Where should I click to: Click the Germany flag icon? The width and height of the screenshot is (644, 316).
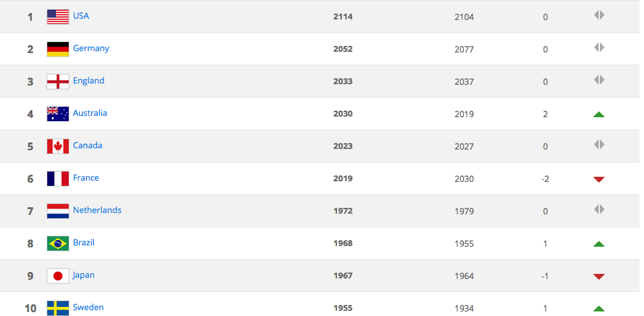tap(58, 49)
